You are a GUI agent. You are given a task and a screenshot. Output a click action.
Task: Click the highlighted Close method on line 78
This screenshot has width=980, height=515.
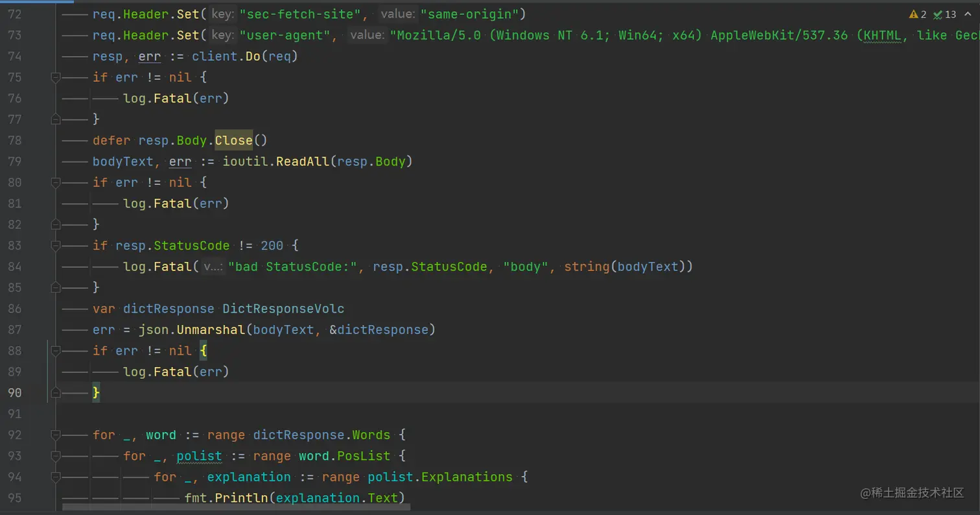234,140
